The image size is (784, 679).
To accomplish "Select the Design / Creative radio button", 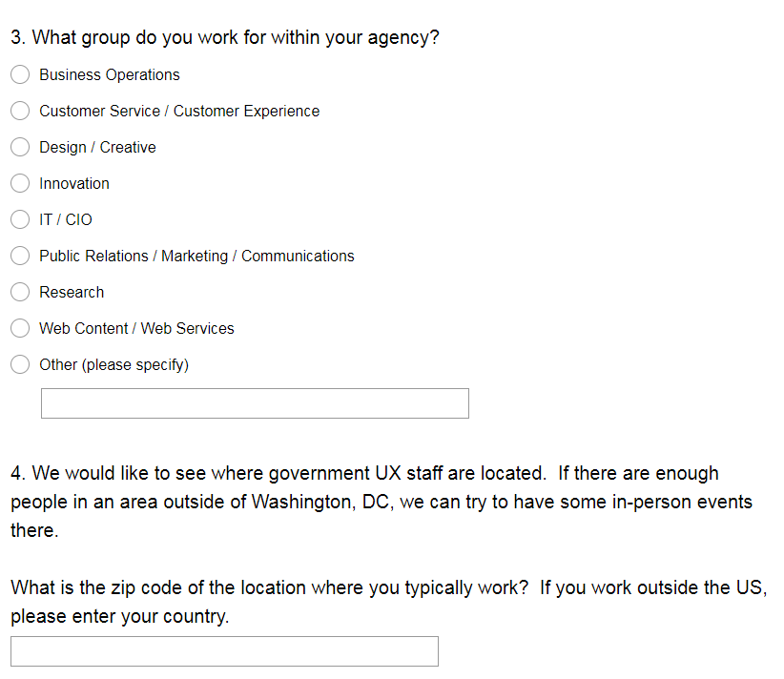I will [x=20, y=147].
